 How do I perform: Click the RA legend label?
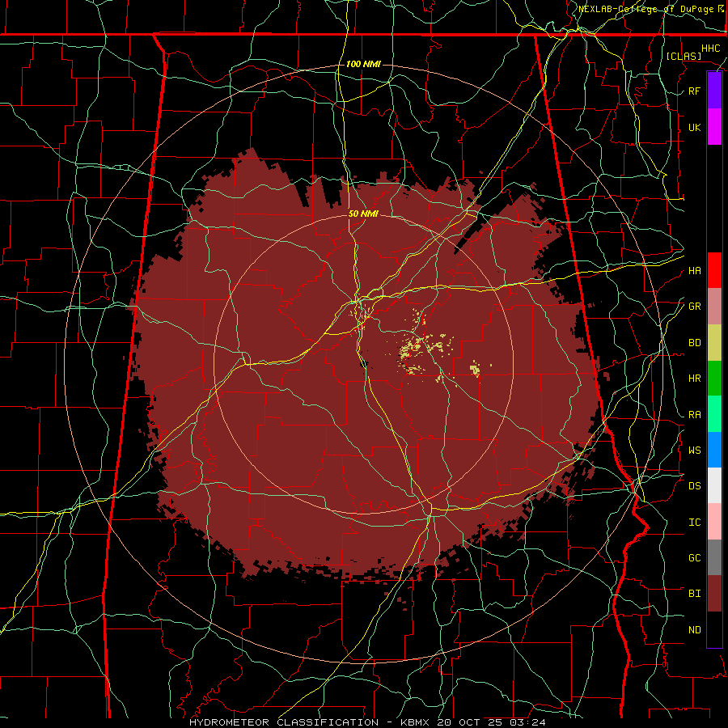(694, 415)
